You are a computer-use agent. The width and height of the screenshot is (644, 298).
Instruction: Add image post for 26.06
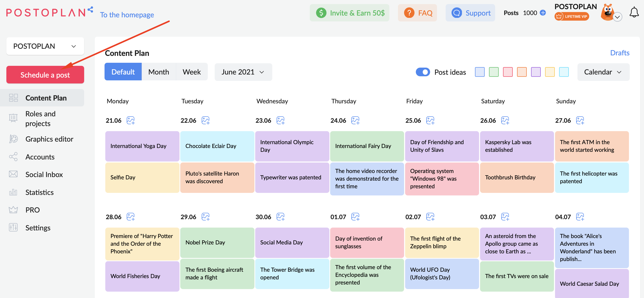pos(505,120)
